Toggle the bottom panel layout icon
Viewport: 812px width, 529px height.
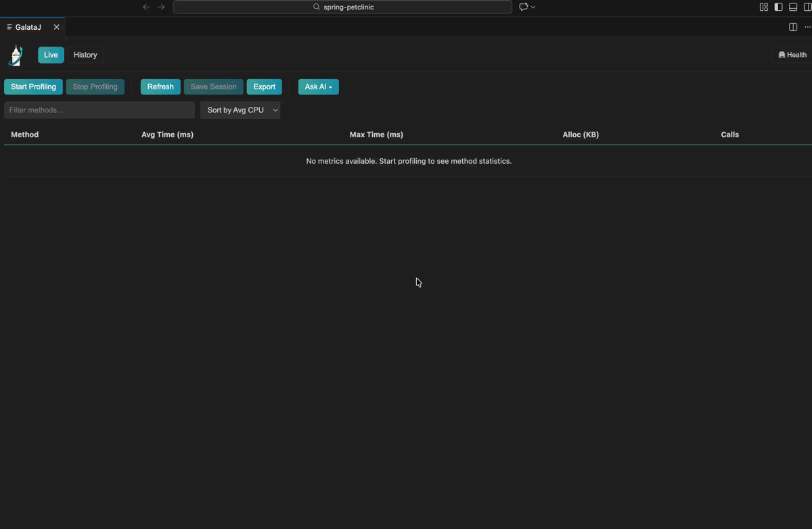tap(792, 7)
